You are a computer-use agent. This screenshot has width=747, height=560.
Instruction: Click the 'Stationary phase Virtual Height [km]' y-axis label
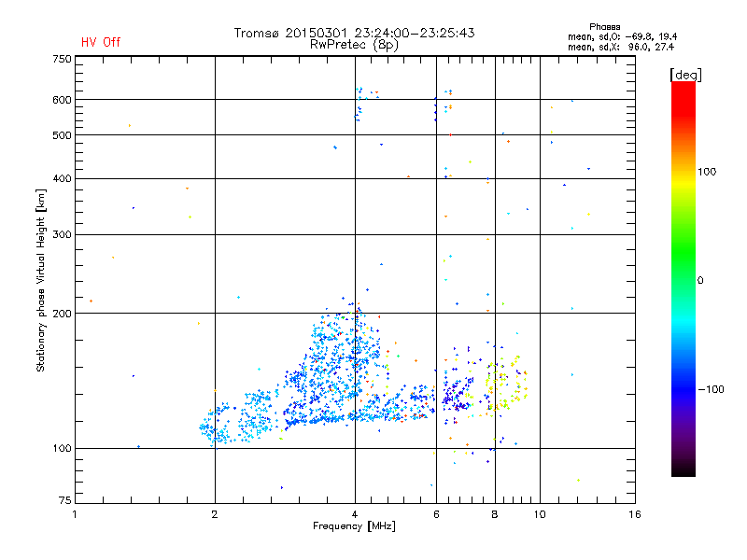pyautogui.click(x=41, y=280)
